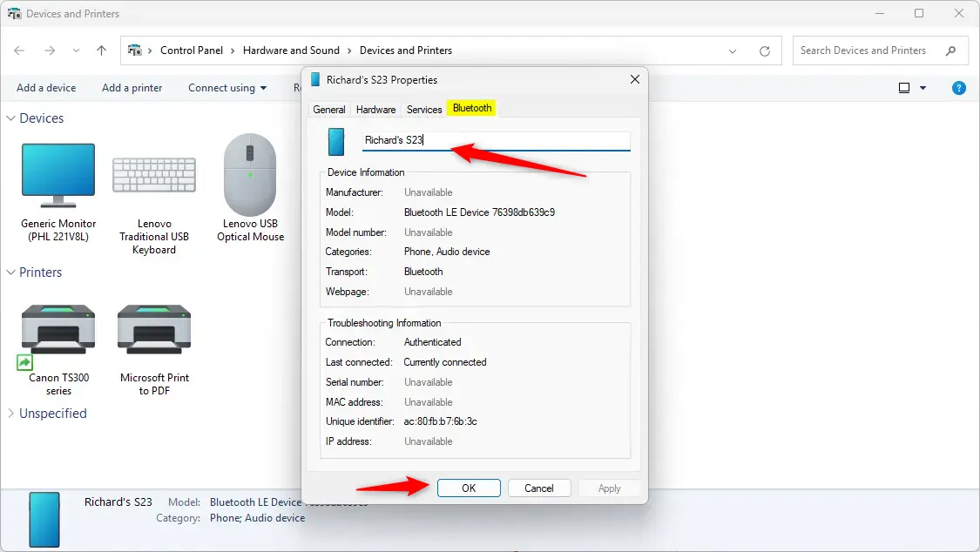Click Add a device
The height and width of the screenshot is (552, 980).
click(46, 88)
